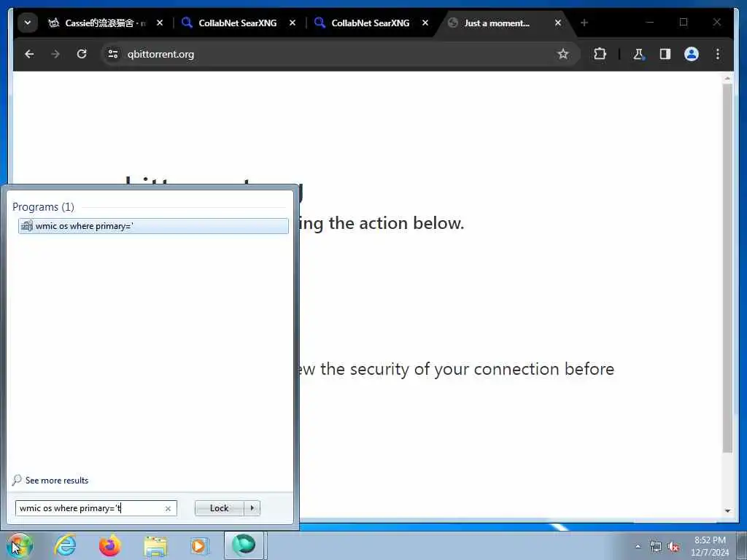Close the Cassie的流浪猫舍 tab

160,23
